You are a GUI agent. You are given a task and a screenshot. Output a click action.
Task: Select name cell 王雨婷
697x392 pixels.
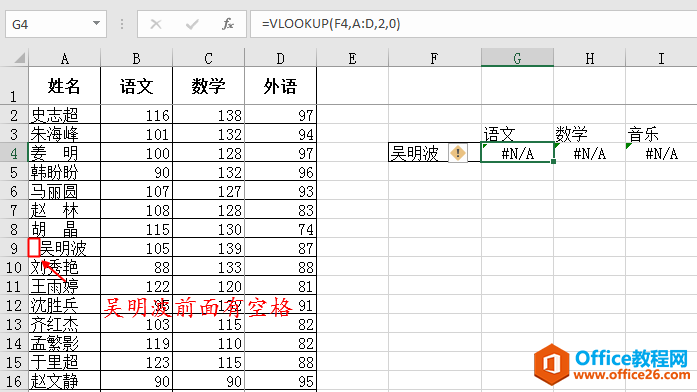pos(64,286)
